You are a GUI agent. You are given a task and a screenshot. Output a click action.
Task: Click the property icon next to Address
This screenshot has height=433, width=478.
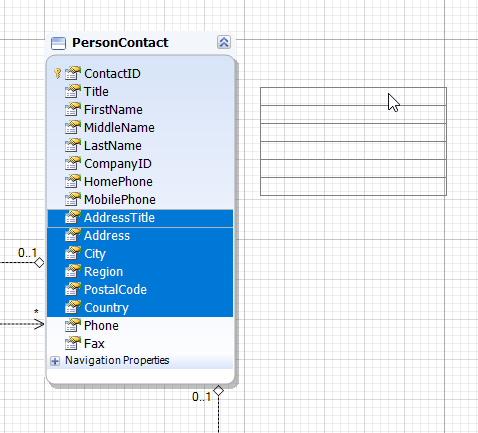73,235
